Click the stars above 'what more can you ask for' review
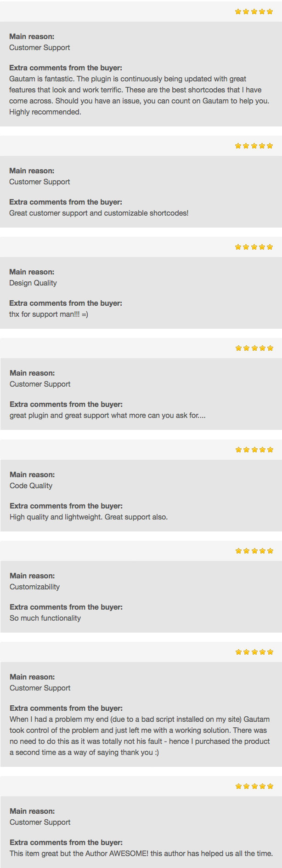Viewport: 282px width, 868px height. (x=254, y=348)
